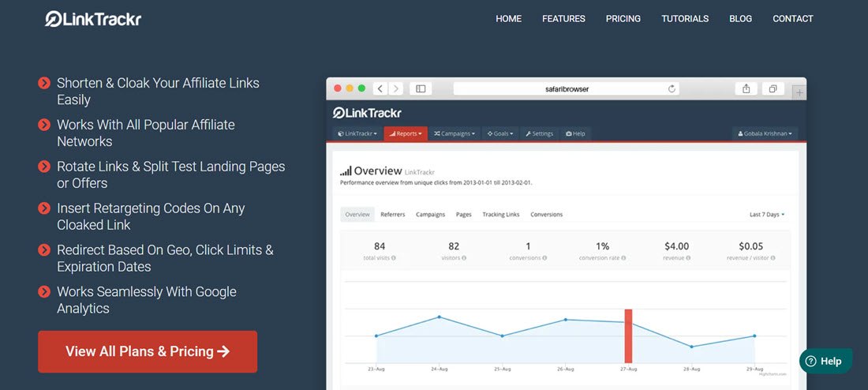Switch to the Conversions tab
The image size is (868, 390).
click(546, 215)
